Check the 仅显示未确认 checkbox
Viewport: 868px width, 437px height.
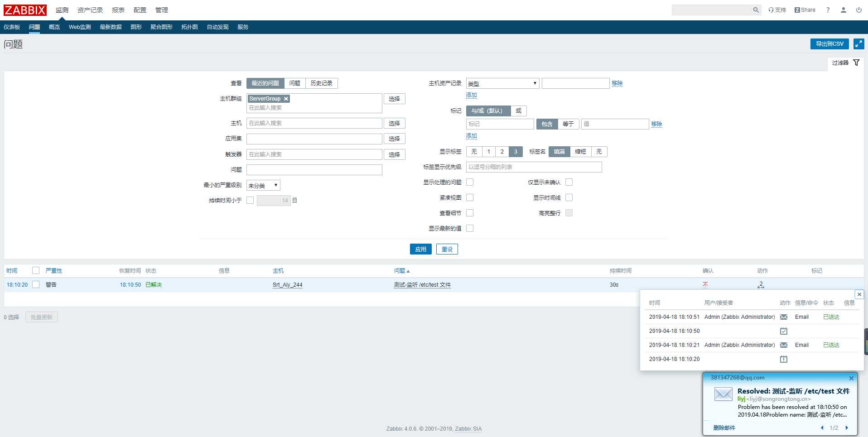pos(569,182)
